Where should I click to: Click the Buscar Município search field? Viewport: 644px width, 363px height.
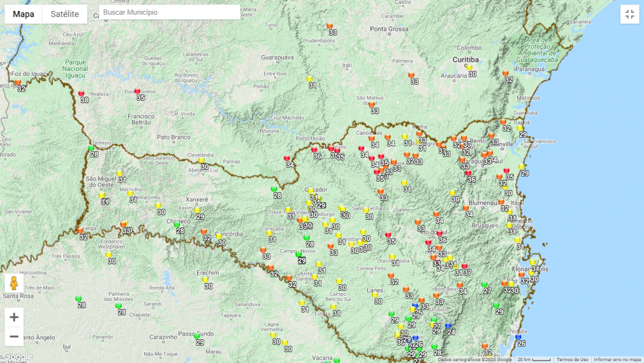(x=169, y=12)
